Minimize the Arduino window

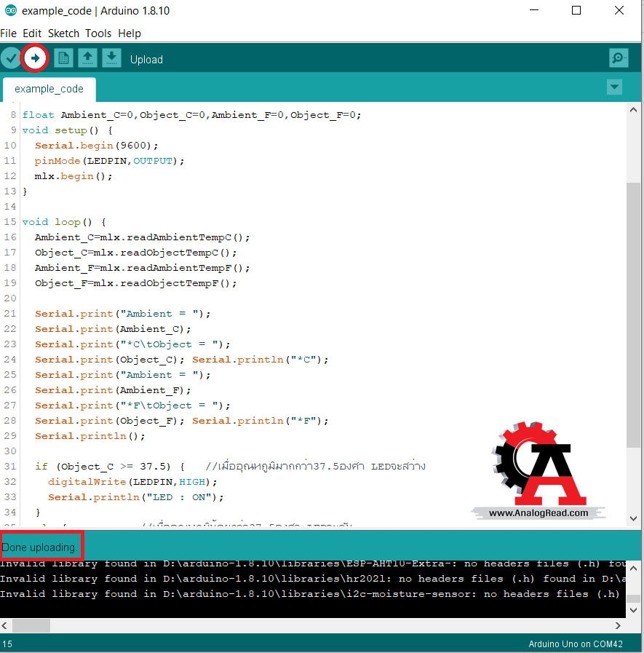(534, 10)
